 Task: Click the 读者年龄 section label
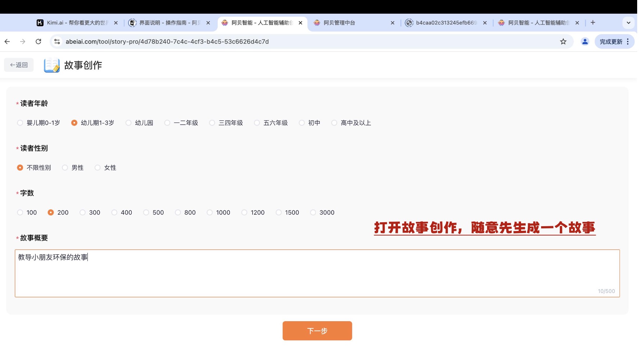pyautogui.click(x=34, y=104)
